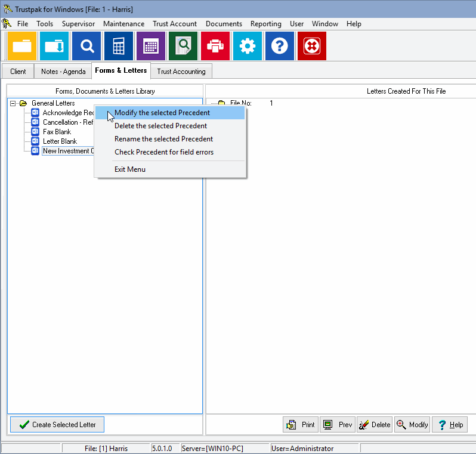Click Create Selected Letter button
This screenshot has width=476, height=454.
click(57, 425)
